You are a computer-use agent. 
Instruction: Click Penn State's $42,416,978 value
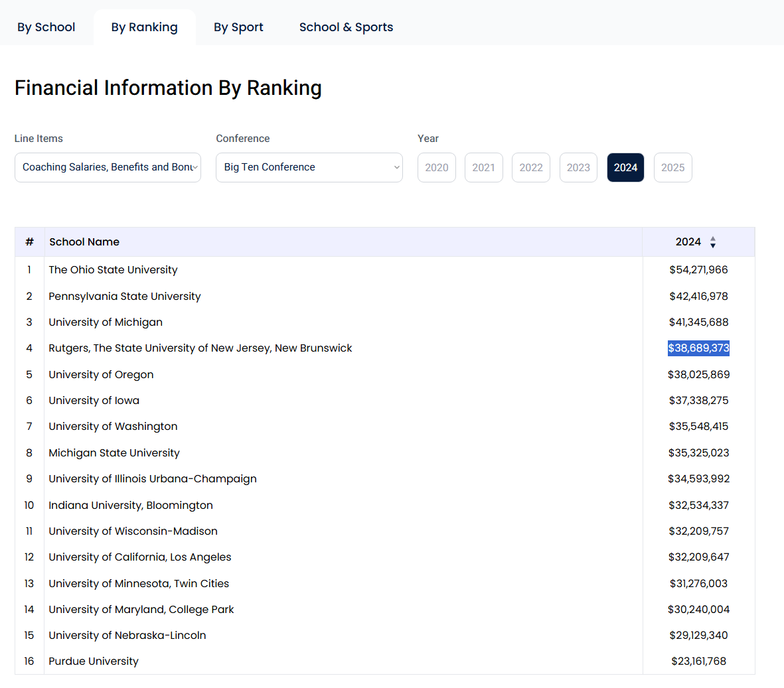pos(698,297)
